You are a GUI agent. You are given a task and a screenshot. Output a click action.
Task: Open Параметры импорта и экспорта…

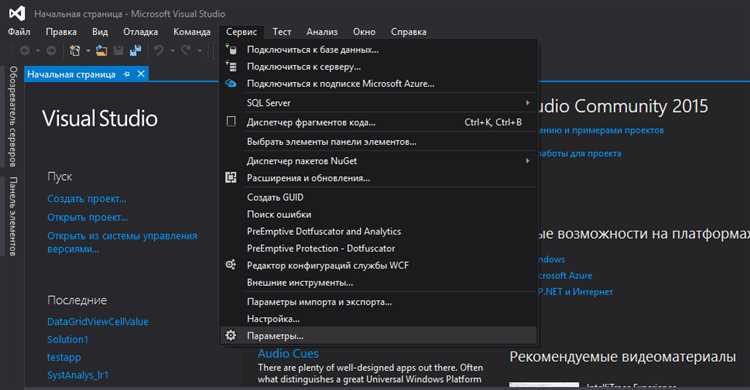click(379, 302)
